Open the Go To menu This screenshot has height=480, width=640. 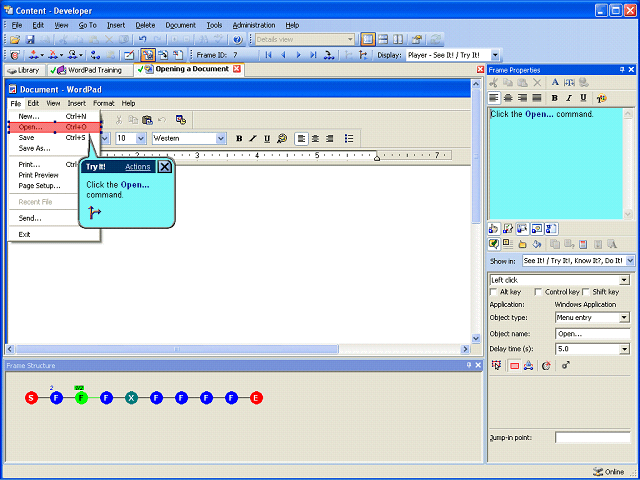(x=87, y=25)
